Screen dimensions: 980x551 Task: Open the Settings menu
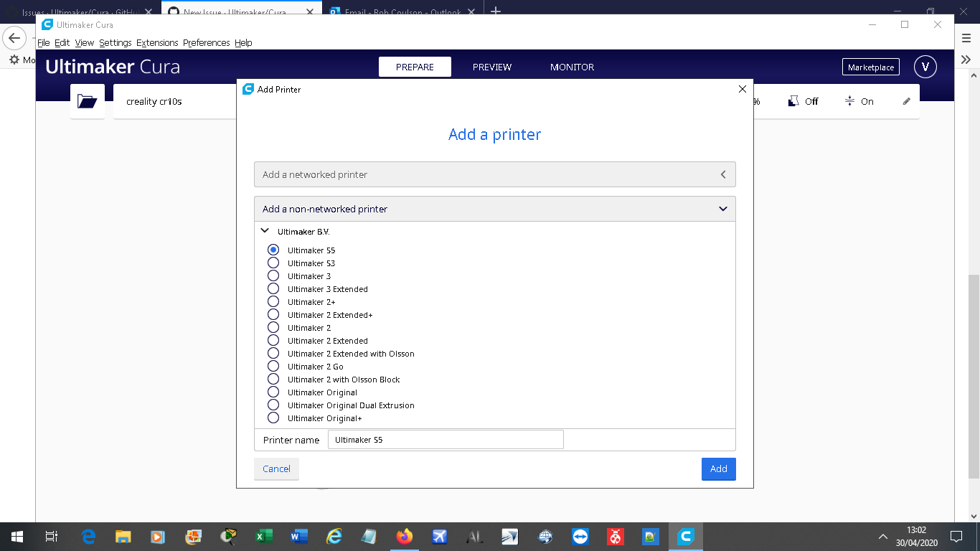pyautogui.click(x=116, y=43)
